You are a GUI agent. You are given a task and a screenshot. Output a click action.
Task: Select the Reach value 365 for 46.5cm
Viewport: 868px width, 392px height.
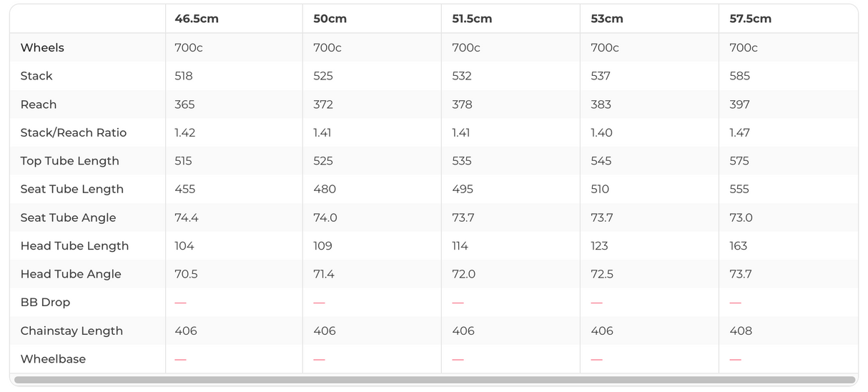(x=184, y=104)
